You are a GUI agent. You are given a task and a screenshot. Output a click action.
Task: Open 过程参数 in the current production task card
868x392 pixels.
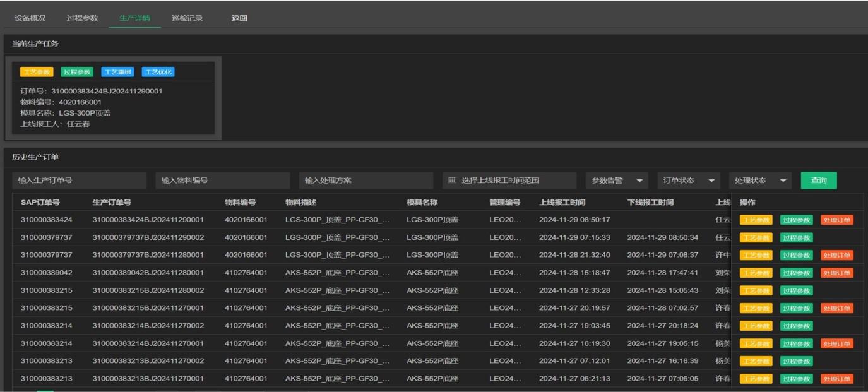point(77,72)
